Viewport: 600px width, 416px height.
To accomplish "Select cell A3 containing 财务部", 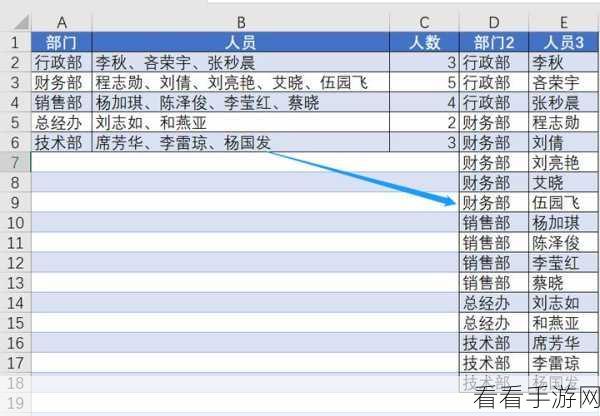I will pos(62,82).
